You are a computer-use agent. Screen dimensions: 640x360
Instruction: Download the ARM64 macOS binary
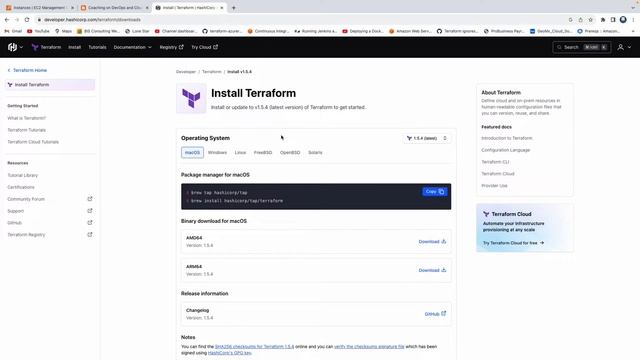tap(432, 270)
